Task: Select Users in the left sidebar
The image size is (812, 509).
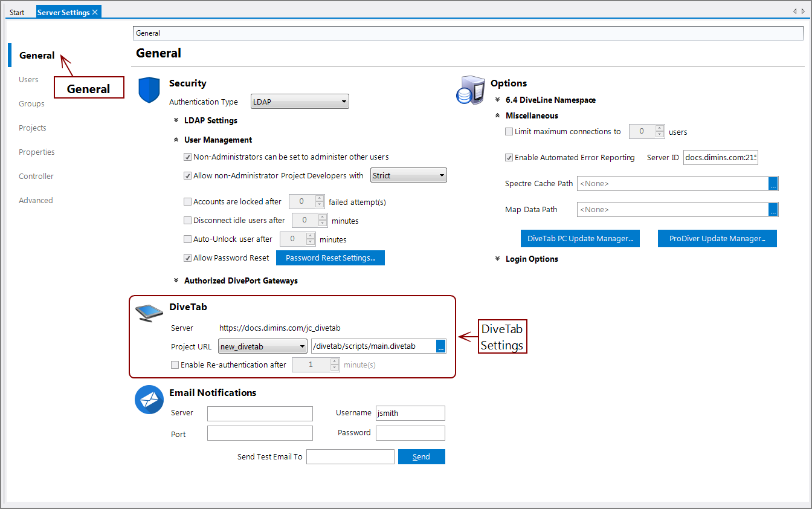Action: pos(28,80)
